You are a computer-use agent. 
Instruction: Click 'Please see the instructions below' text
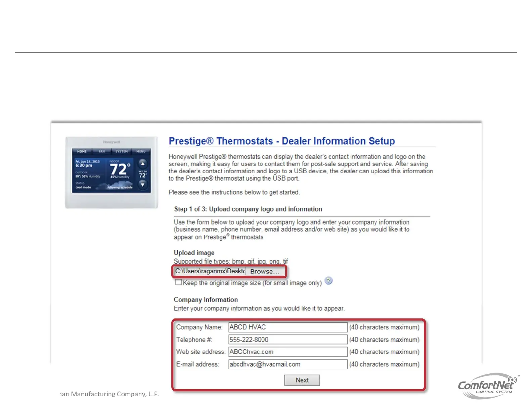234,192
